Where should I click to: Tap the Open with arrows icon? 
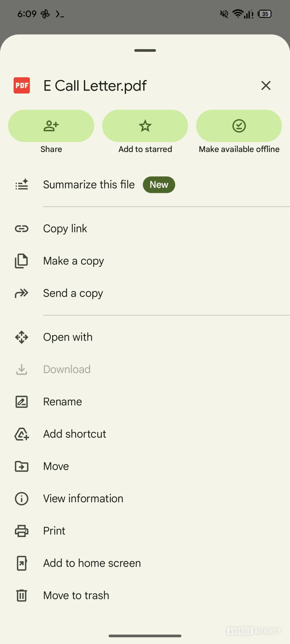(22, 337)
